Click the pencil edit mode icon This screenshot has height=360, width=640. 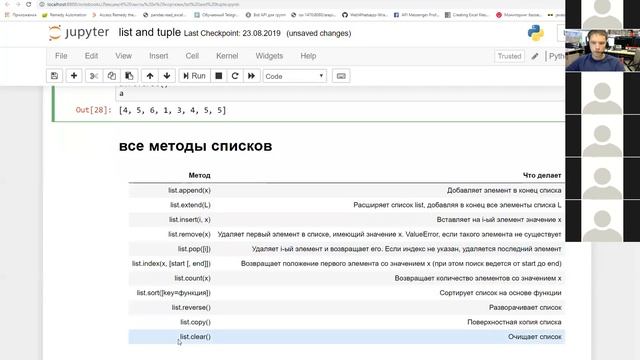535,56
